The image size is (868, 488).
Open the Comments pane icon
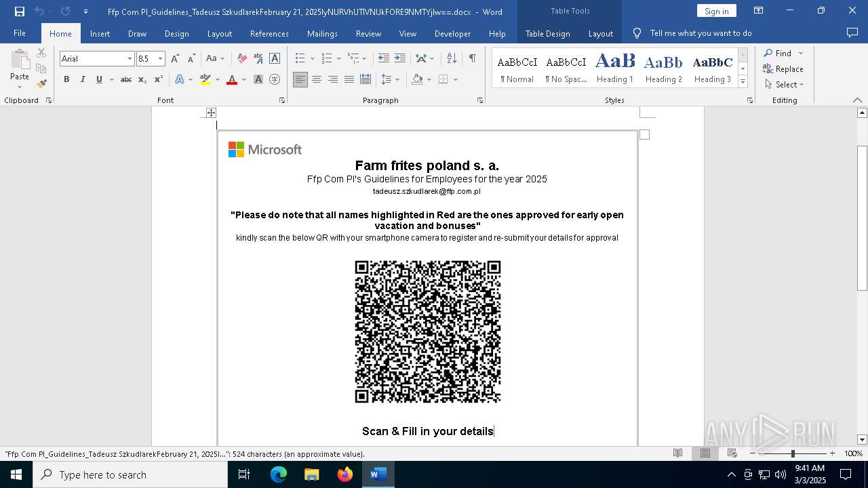click(852, 33)
